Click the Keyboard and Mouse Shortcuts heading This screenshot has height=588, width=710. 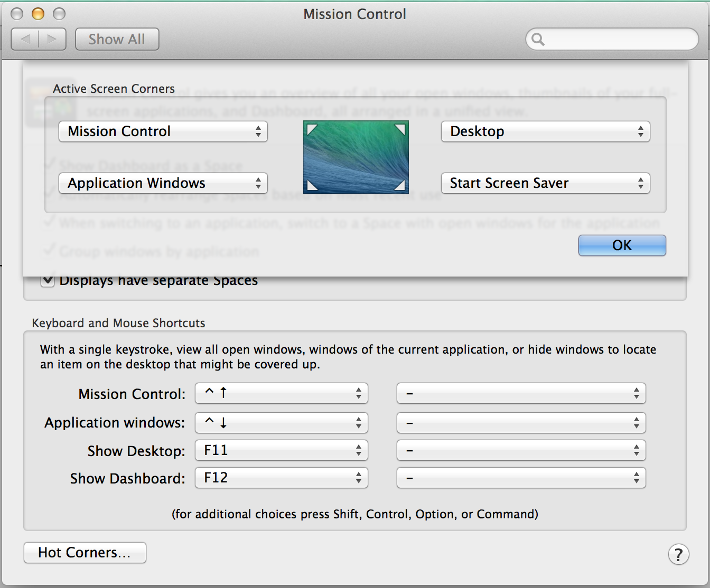118,323
